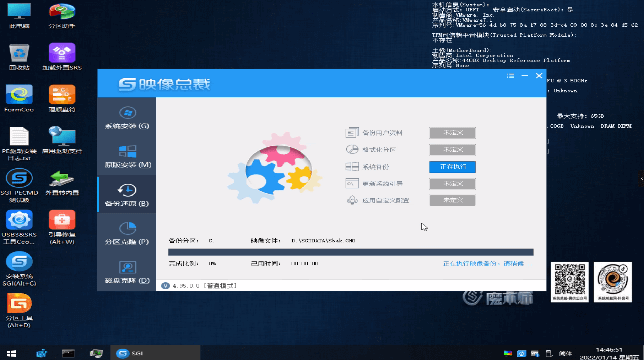Click the colorful display tray icon
The height and width of the screenshot is (360, 644).
pyautogui.click(x=508, y=353)
